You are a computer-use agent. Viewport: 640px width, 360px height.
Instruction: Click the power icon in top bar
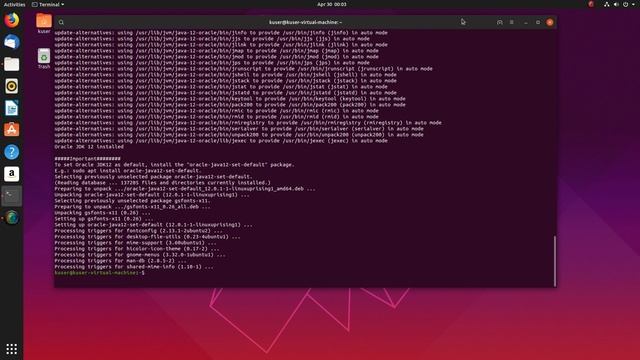(625, 4)
